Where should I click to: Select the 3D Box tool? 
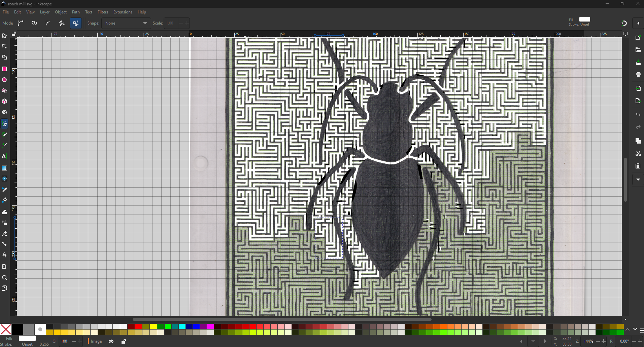[x=4, y=102]
